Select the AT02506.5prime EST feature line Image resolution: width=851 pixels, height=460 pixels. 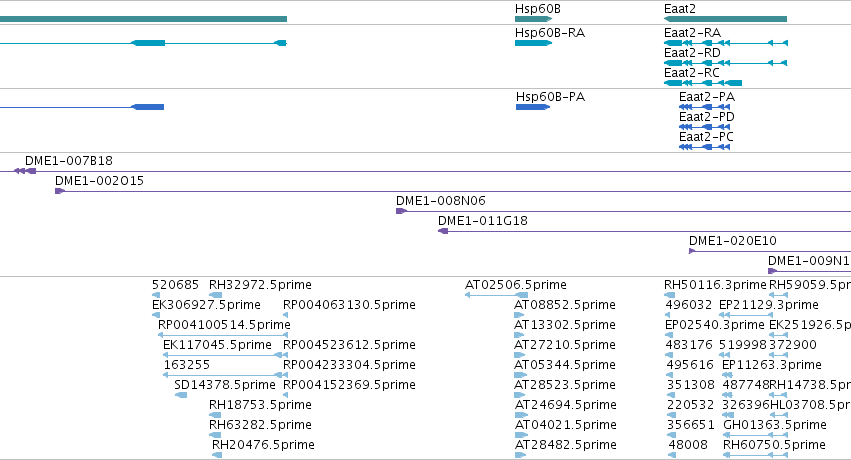(497, 295)
